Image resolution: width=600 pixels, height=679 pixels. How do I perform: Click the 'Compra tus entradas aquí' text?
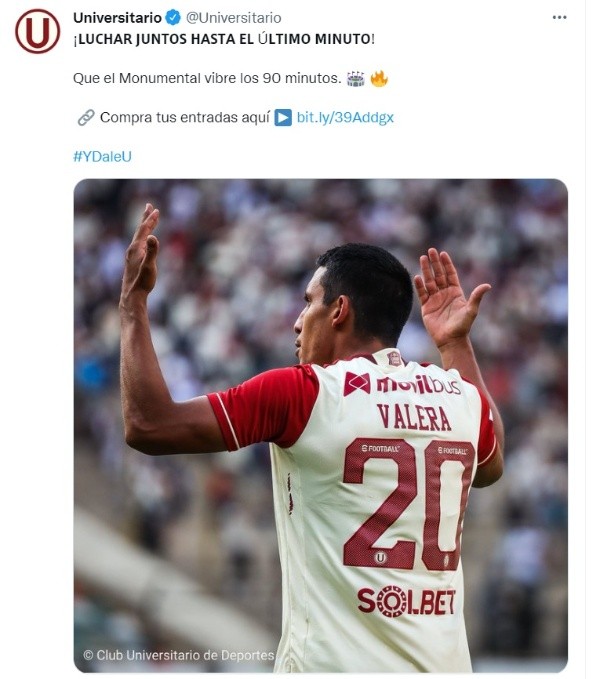tap(185, 117)
